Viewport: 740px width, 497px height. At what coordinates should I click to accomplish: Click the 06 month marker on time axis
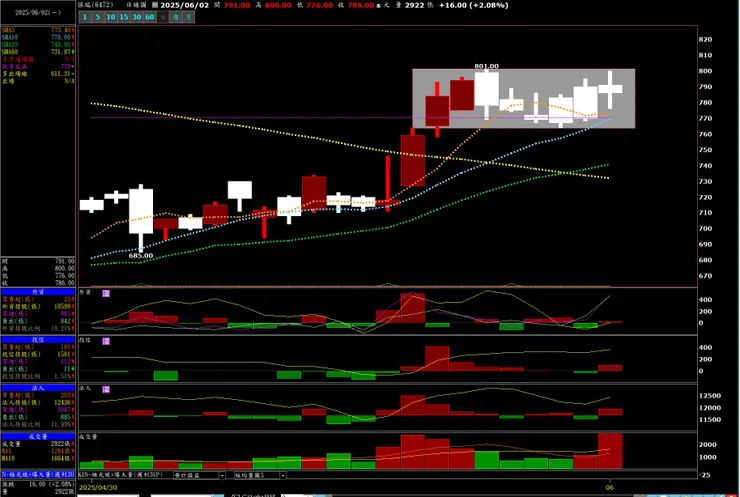610,487
